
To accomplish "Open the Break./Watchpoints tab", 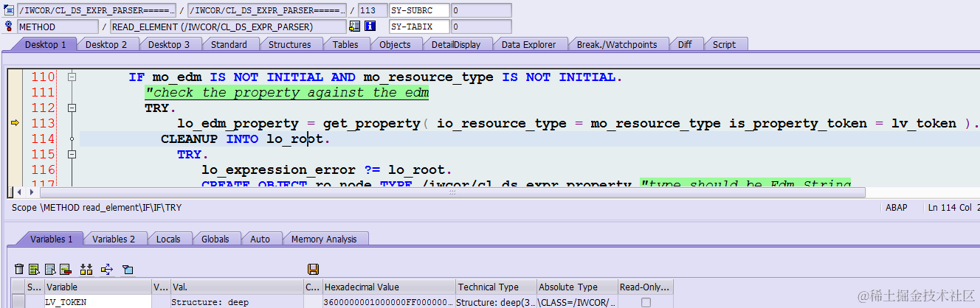I will tap(617, 44).
